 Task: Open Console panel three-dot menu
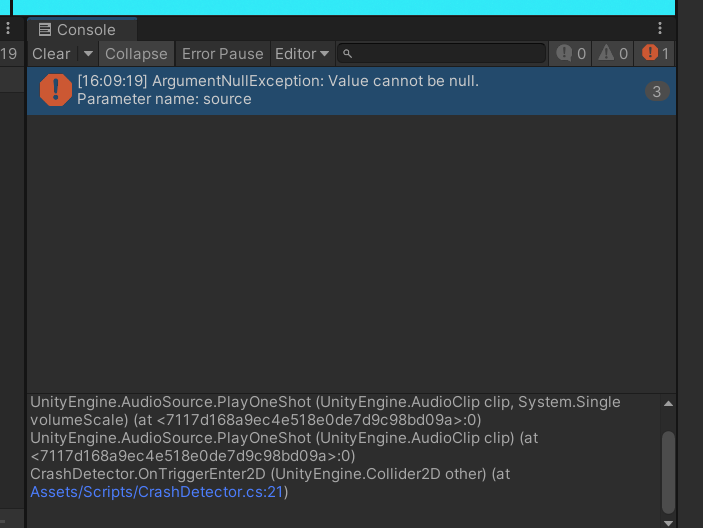(x=660, y=29)
